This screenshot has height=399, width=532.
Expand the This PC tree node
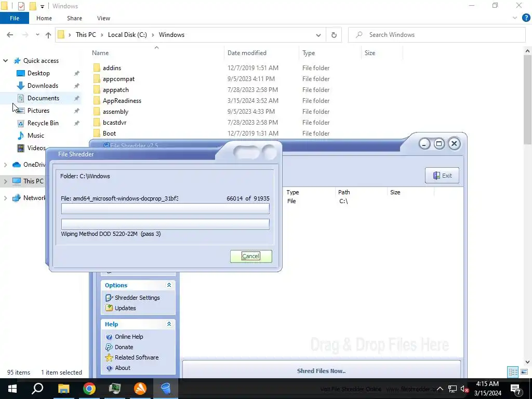coord(5,181)
